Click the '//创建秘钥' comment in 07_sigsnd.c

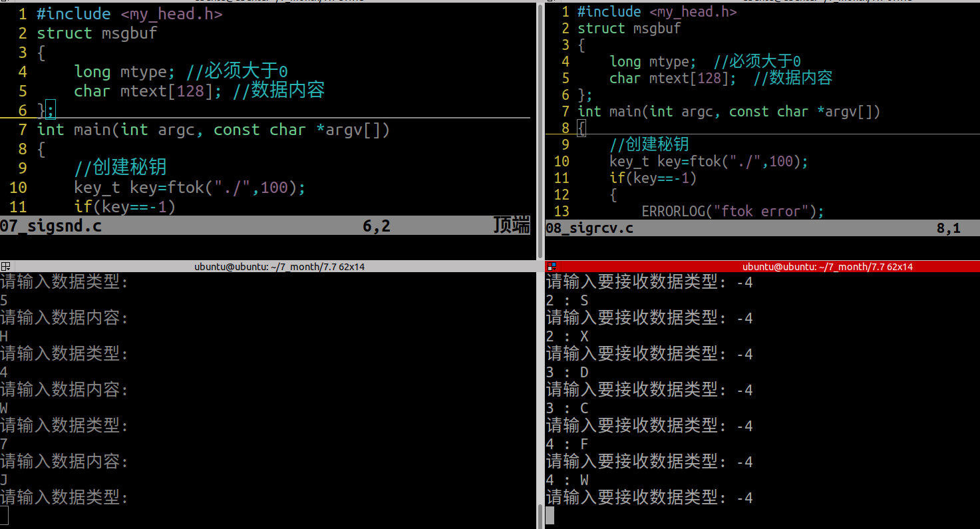[120, 168]
